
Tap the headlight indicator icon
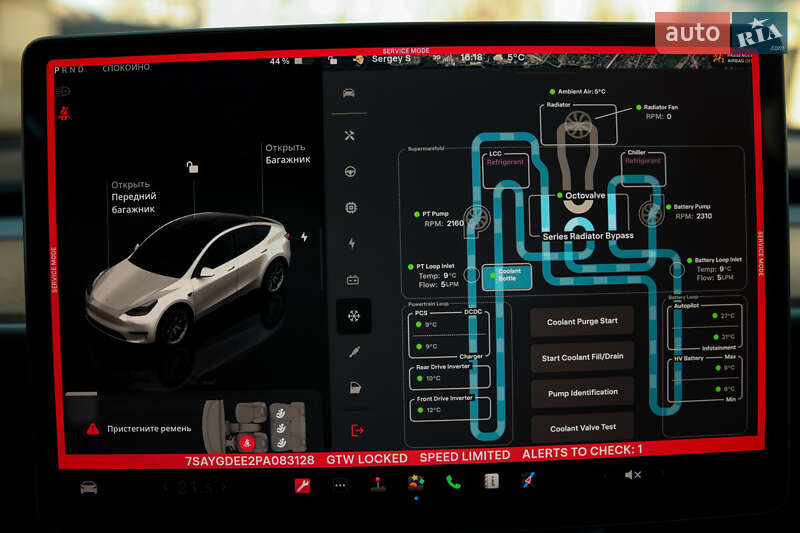pyautogui.click(x=63, y=91)
